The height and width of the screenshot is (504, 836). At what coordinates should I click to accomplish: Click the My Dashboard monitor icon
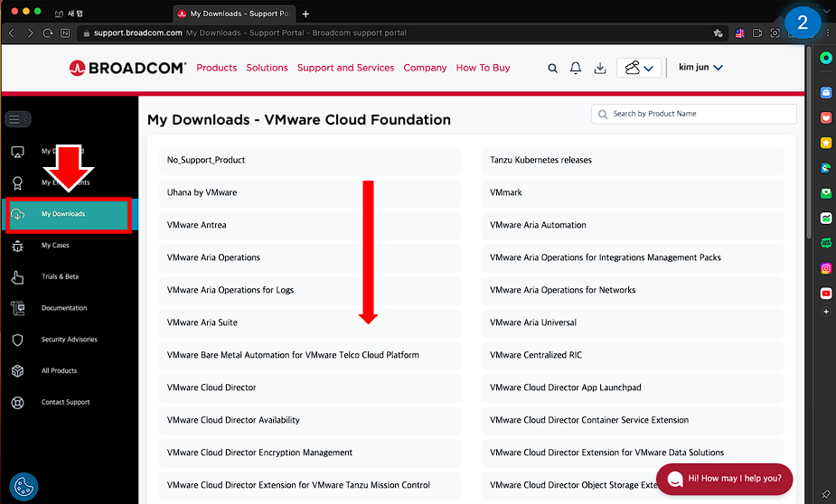pos(17,153)
